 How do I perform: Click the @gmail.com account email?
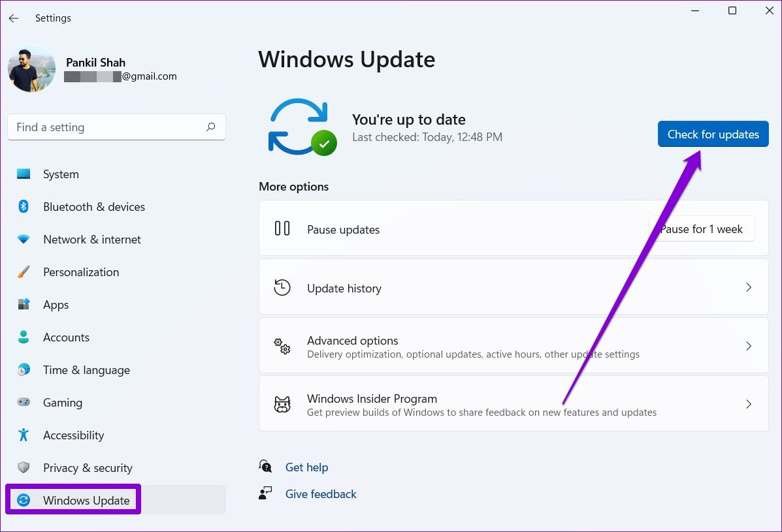[149, 76]
